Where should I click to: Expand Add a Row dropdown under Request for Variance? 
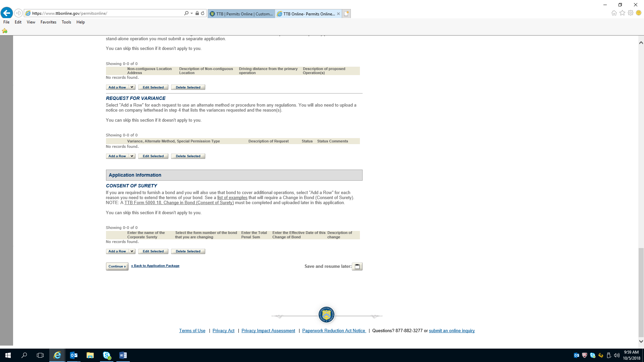coord(132,156)
